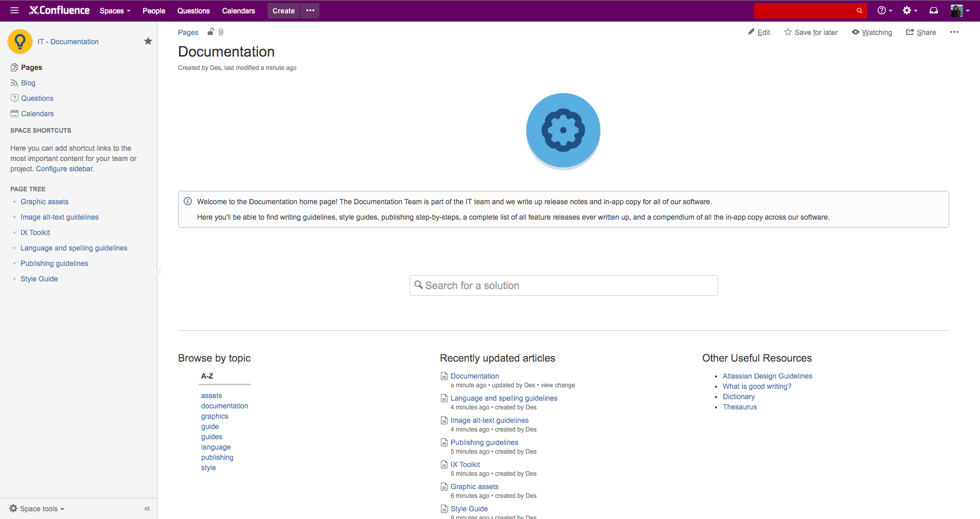The image size is (980, 519).
Task: Open the Thesaurus resource link
Action: [740, 407]
